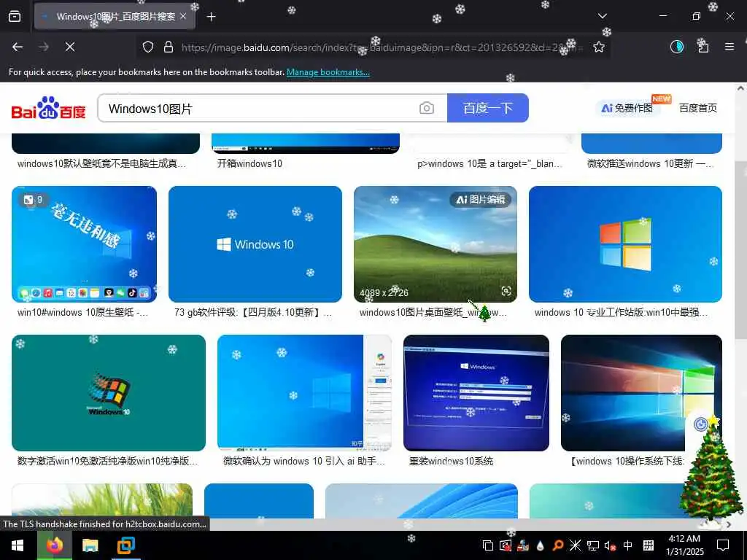Open the Firefox extensions puzzle icon
Image resolution: width=747 pixels, height=560 pixels.
pos(703,46)
